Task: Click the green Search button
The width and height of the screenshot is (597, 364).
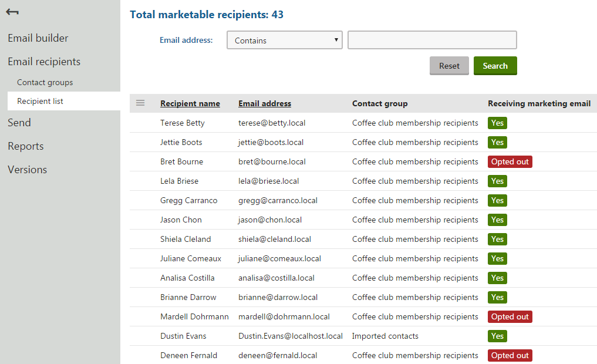Action: pos(495,66)
